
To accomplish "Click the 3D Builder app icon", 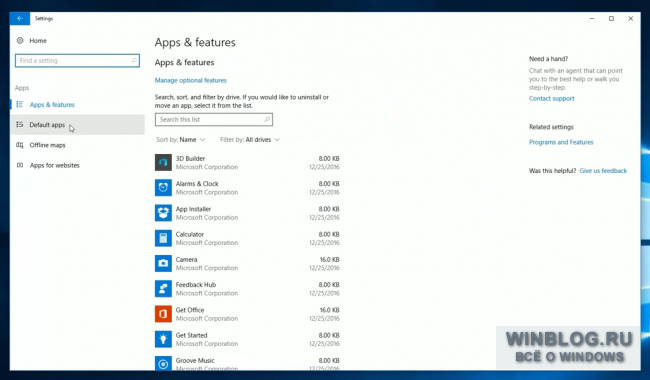I will [x=163, y=162].
